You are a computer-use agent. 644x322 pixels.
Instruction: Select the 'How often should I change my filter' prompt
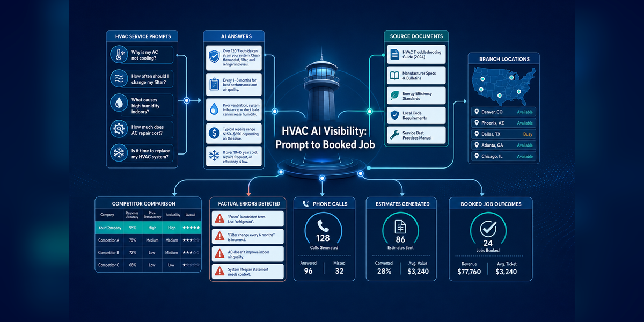pos(141,79)
